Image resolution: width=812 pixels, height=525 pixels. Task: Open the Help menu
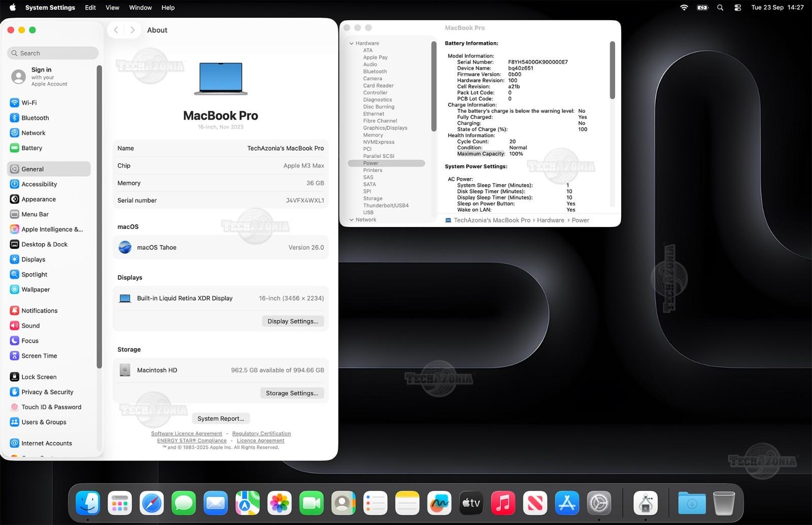click(x=168, y=8)
